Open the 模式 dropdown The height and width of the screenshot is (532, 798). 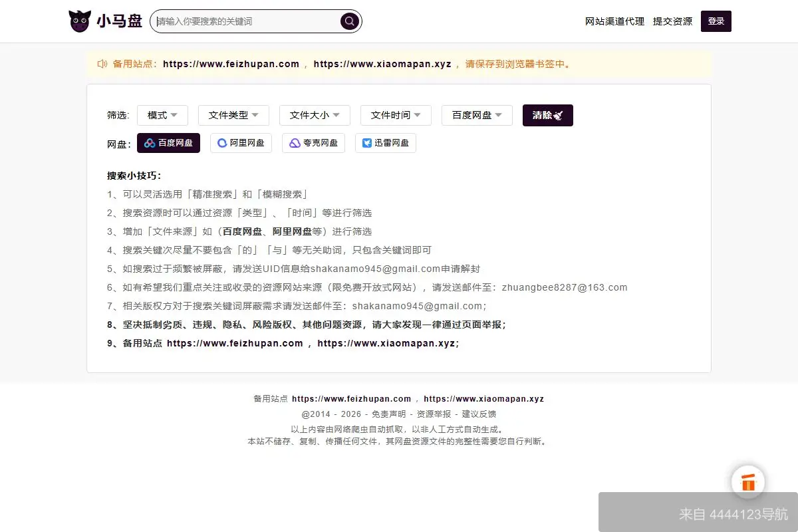(162, 115)
